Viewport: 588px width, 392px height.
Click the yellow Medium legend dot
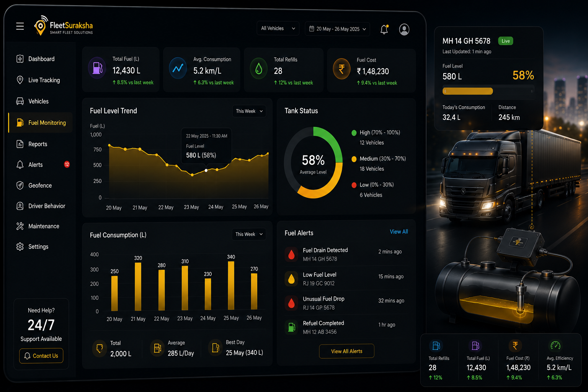click(354, 159)
